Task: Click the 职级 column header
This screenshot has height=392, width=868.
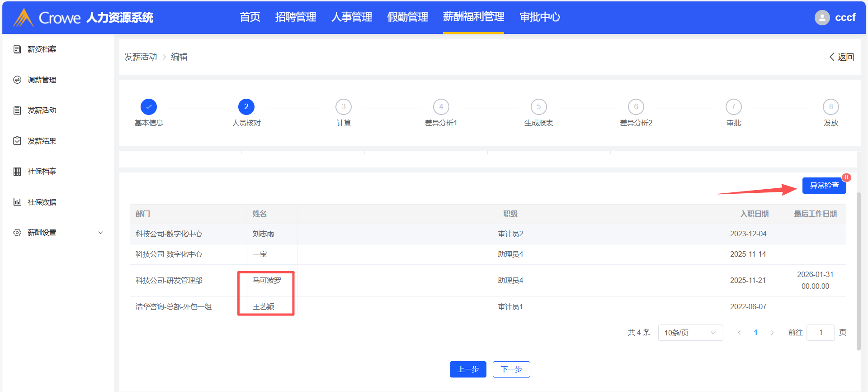Action: (510, 214)
